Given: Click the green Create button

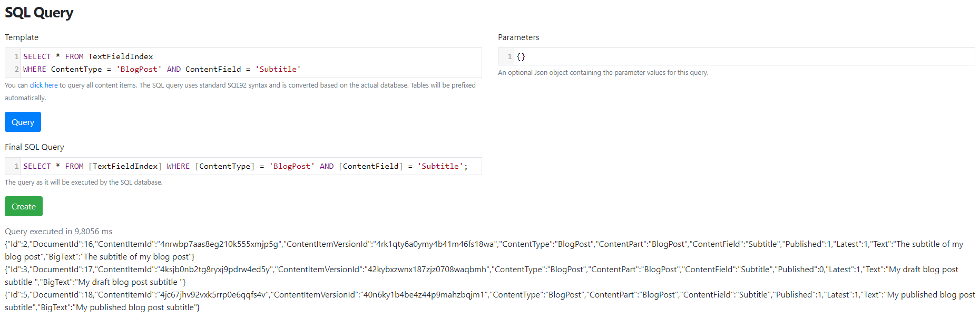Looking at the screenshot, I should tap(24, 206).
